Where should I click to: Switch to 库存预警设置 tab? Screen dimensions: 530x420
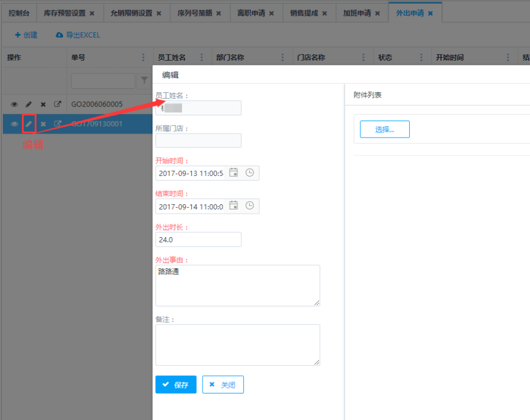[x=65, y=13]
